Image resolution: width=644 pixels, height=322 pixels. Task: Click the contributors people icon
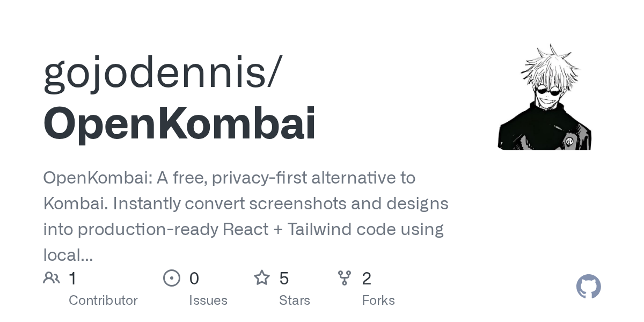52,278
